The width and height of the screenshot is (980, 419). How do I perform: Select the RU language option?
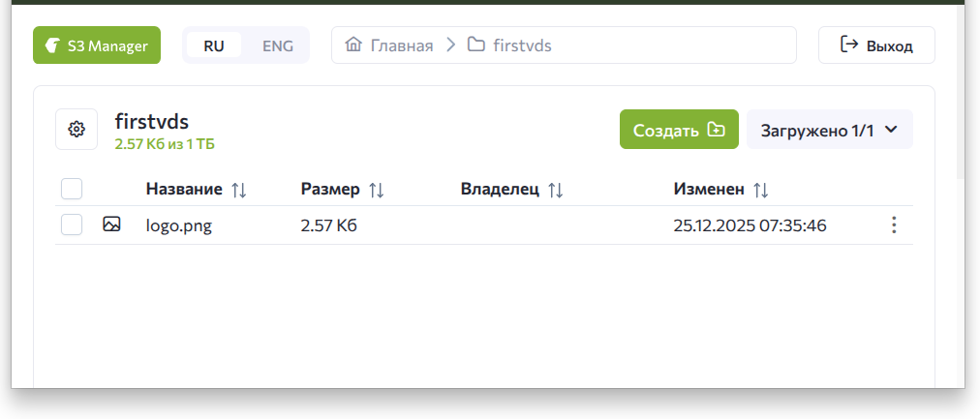coord(214,45)
